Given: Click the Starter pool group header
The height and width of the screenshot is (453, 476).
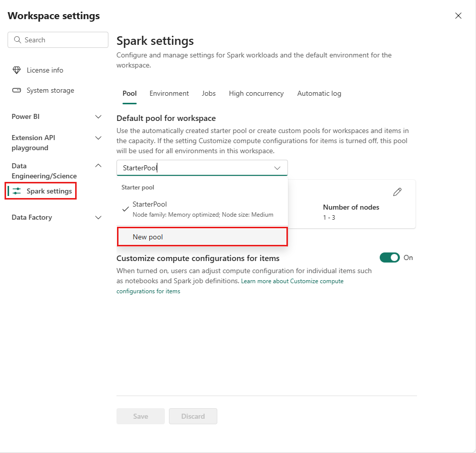Looking at the screenshot, I should (138, 187).
